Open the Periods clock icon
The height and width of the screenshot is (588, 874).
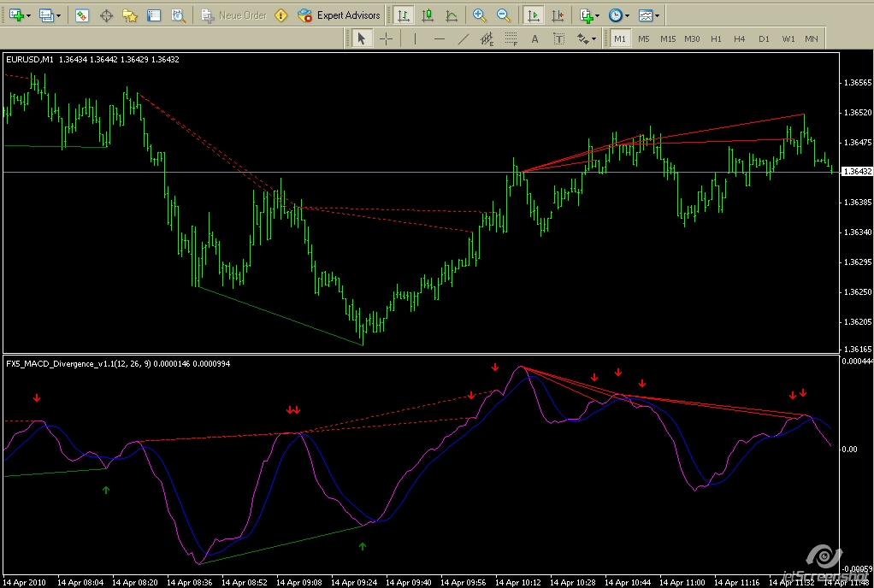pos(616,15)
